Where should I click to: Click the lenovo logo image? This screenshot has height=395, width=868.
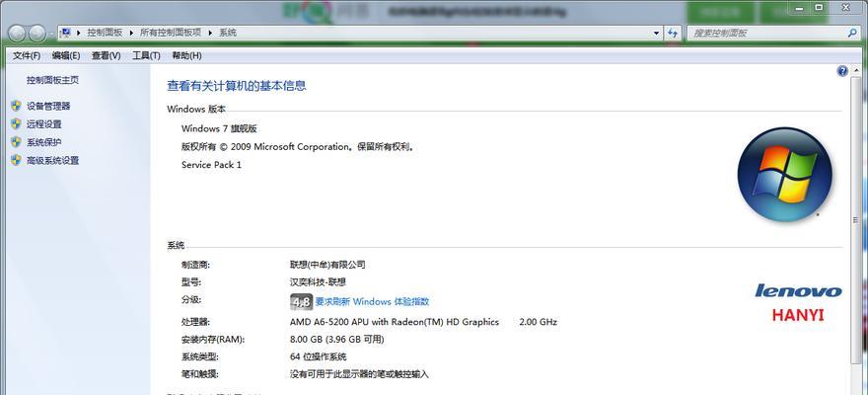798,291
